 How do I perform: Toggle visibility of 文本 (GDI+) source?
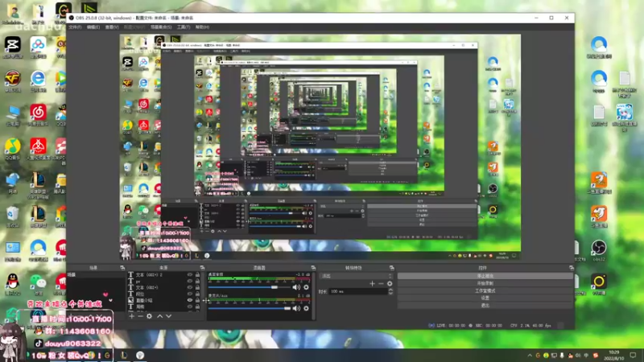pos(190,287)
